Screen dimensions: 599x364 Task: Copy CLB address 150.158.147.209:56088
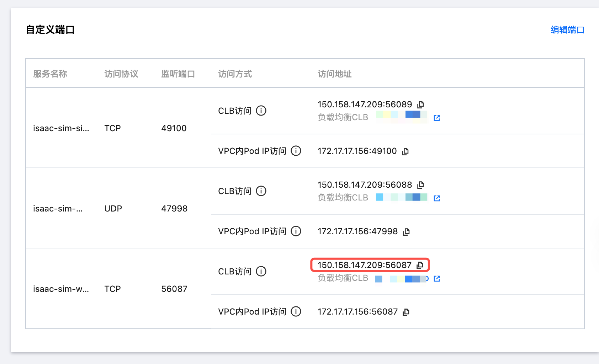[421, 185]
